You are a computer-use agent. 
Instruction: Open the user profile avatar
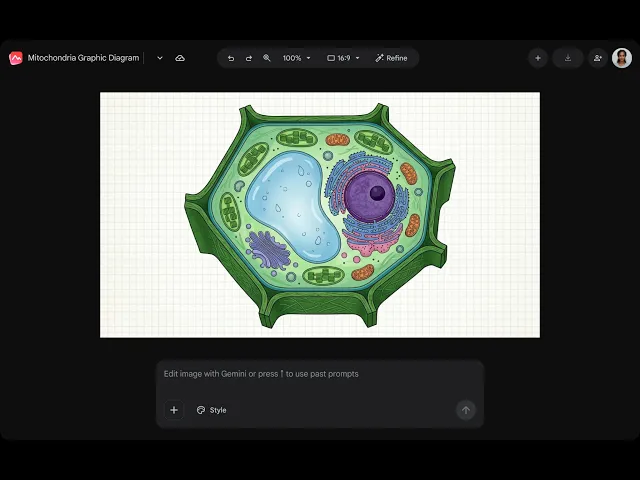point(622,58)
